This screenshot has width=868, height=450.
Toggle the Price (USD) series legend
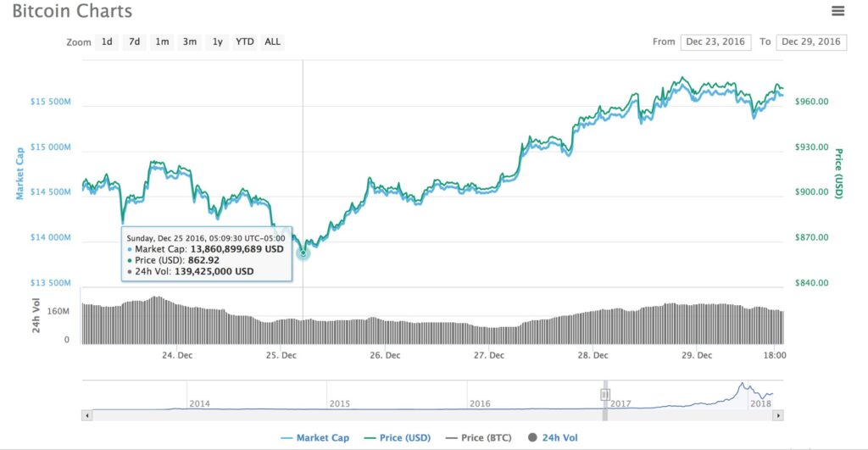(398, 438)
